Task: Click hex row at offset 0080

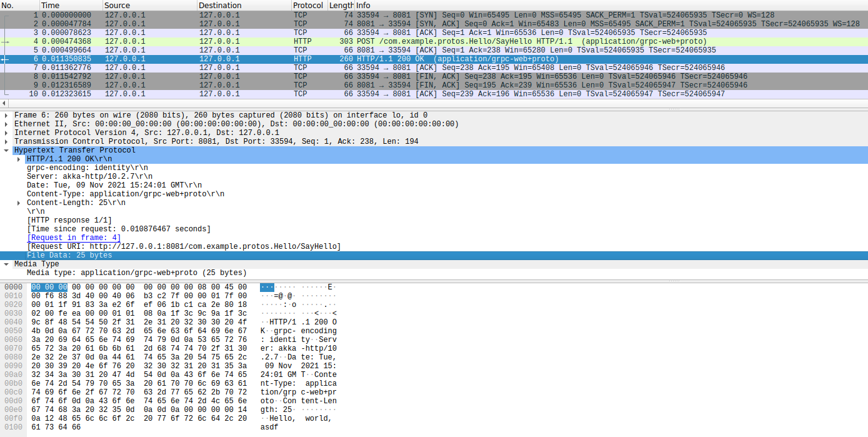Action: click(139, 357)
